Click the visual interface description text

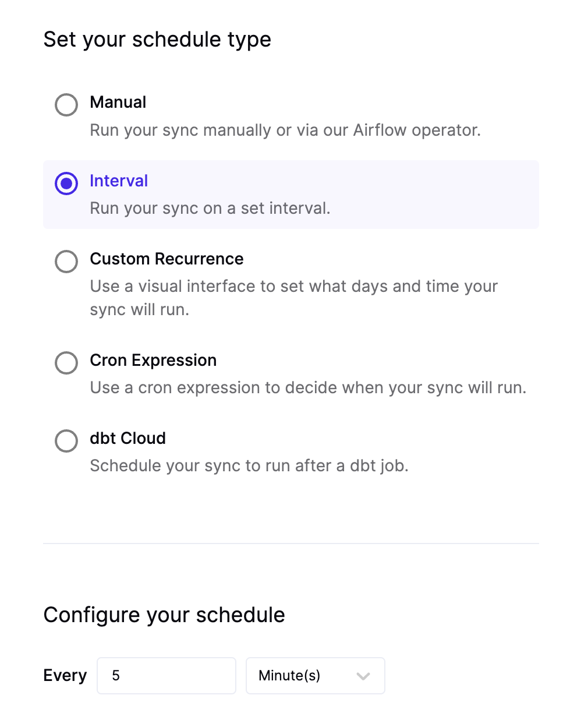(294, 298)
